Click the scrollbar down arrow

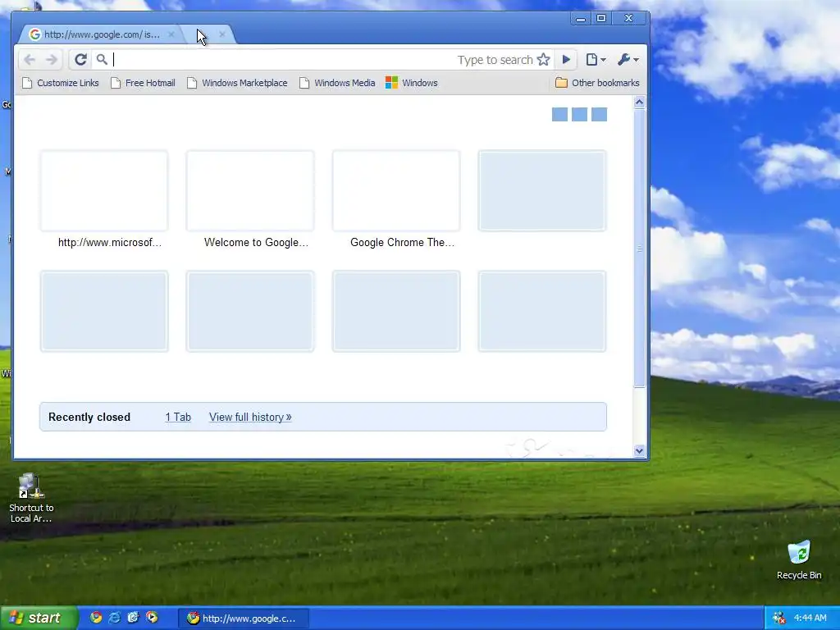[x=639, y=451]
